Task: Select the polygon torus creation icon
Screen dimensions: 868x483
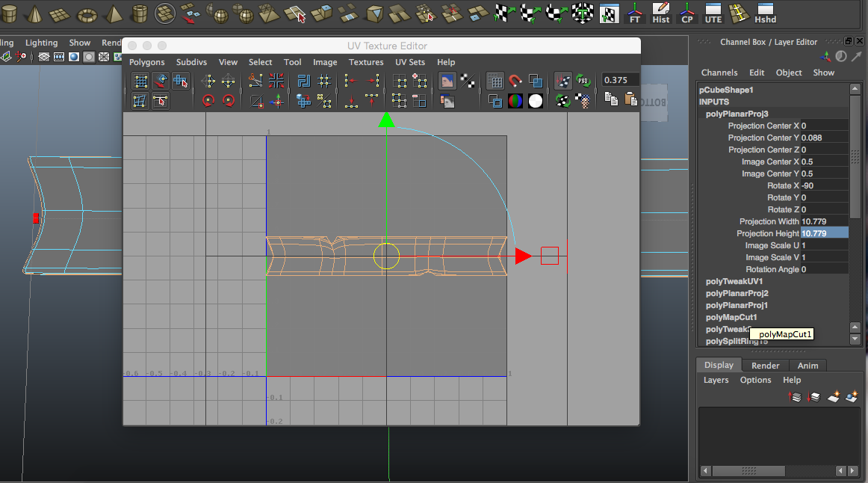Action: click(87, 14)
